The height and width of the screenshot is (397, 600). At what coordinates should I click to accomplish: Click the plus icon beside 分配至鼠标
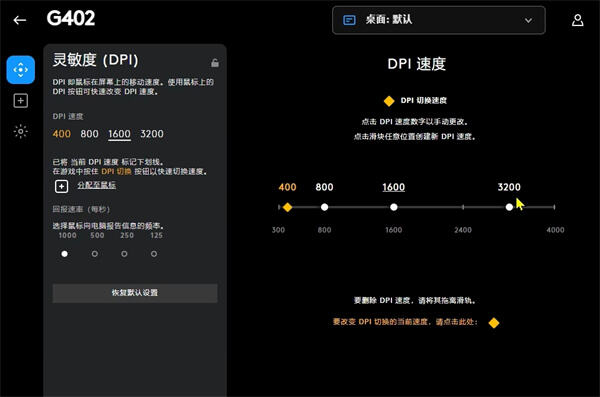click(61, 186)
